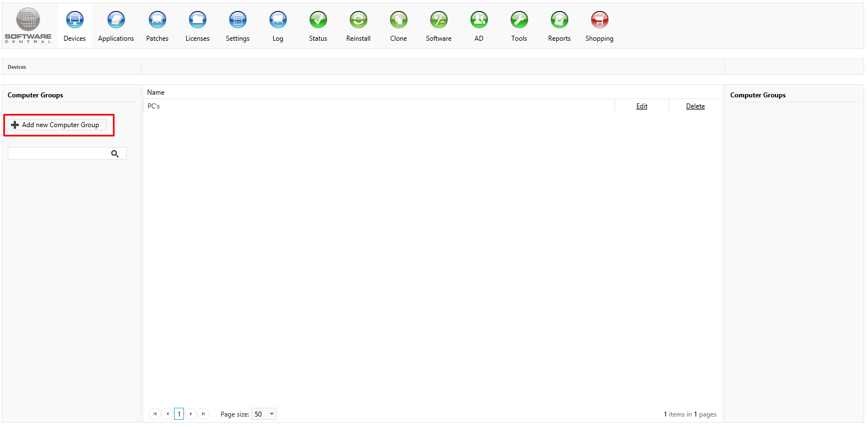
Task: Open the Applications toolbar icon
Action: click(x=116, y=20)
